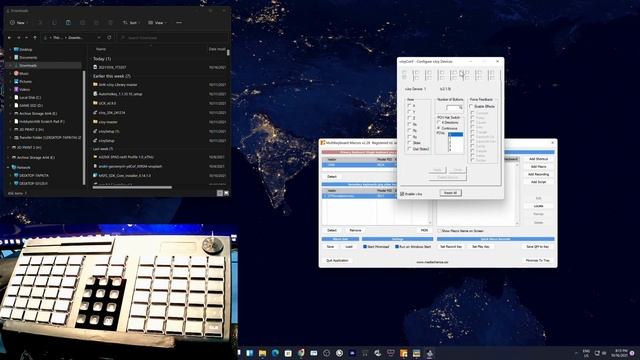This screenshot has height=360, width=640.
Task: Switch Explorer to details view icon in status bar
Action: (220, 193)
